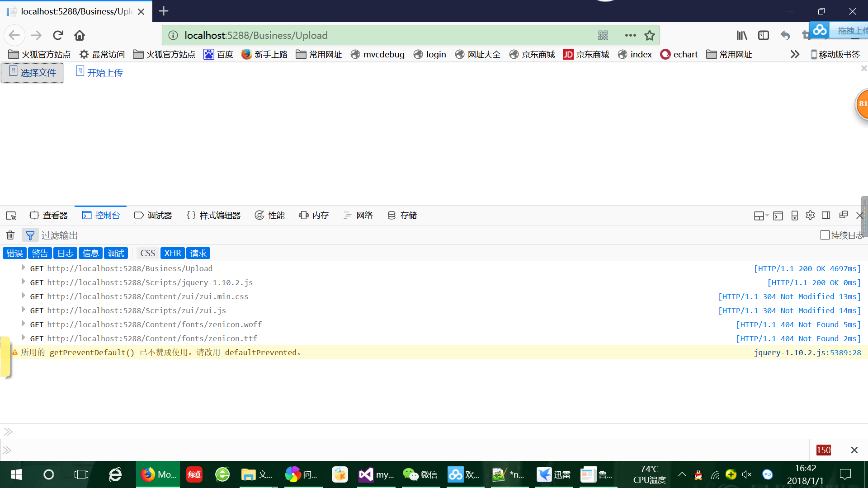868x488 pixels.
Task: Open jquery-1.10.2.js:5389:28 source link
Action: [807, 352]
